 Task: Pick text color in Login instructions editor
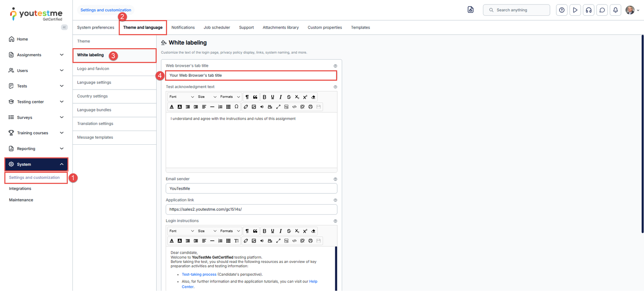pos(171,241)
